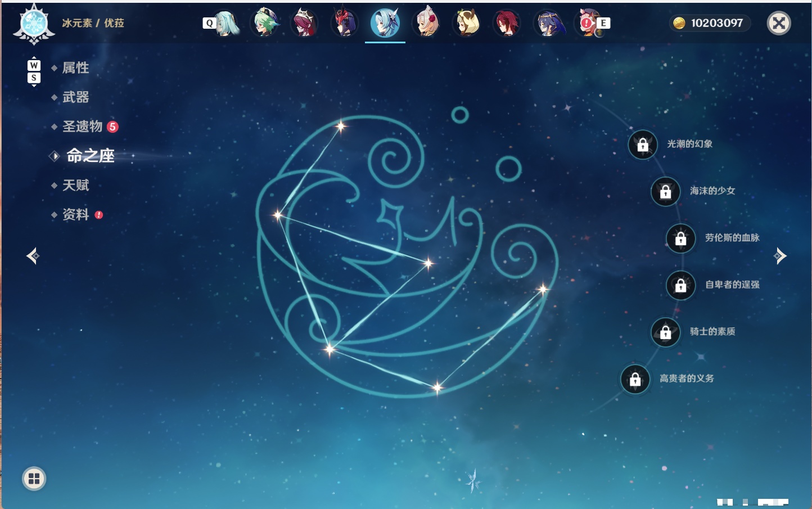This screenshot has height=509, width=812.
Task: Click the lock icon for 海沫的少女
Action: click(665, 192)
